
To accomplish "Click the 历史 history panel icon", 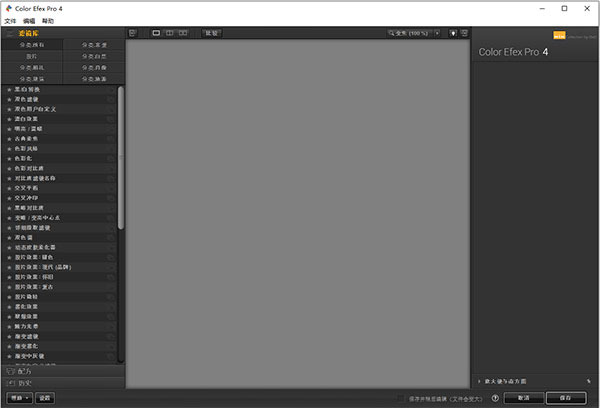I will 11,383.
